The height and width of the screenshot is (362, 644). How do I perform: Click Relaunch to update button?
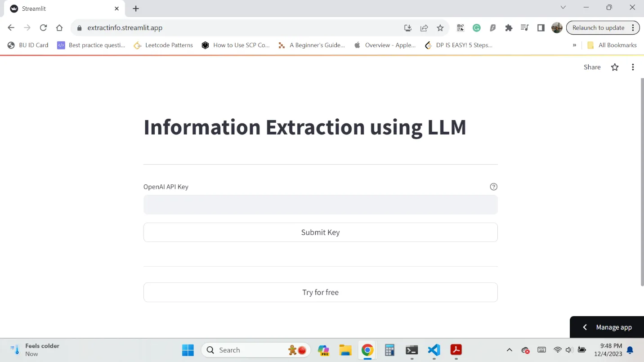click(598, 28)
